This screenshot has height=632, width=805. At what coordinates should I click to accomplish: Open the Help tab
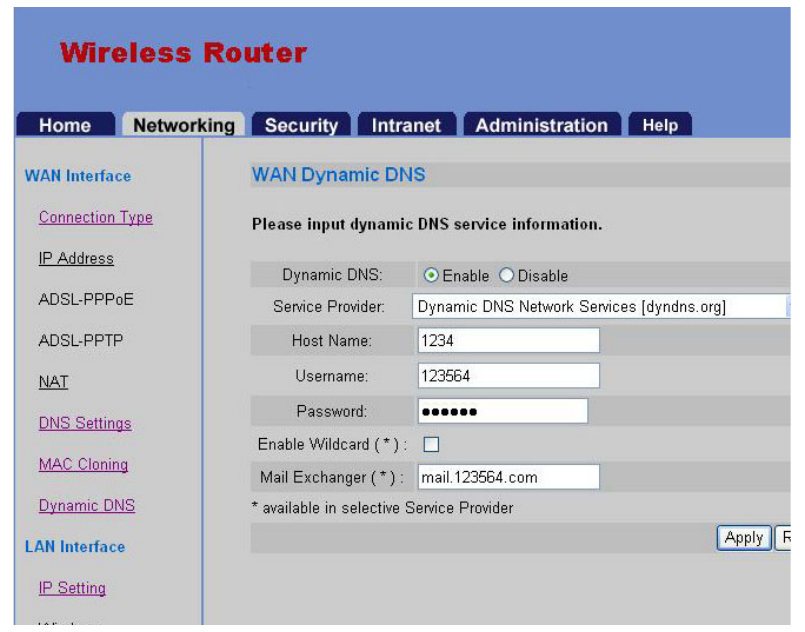pos(660,125)
